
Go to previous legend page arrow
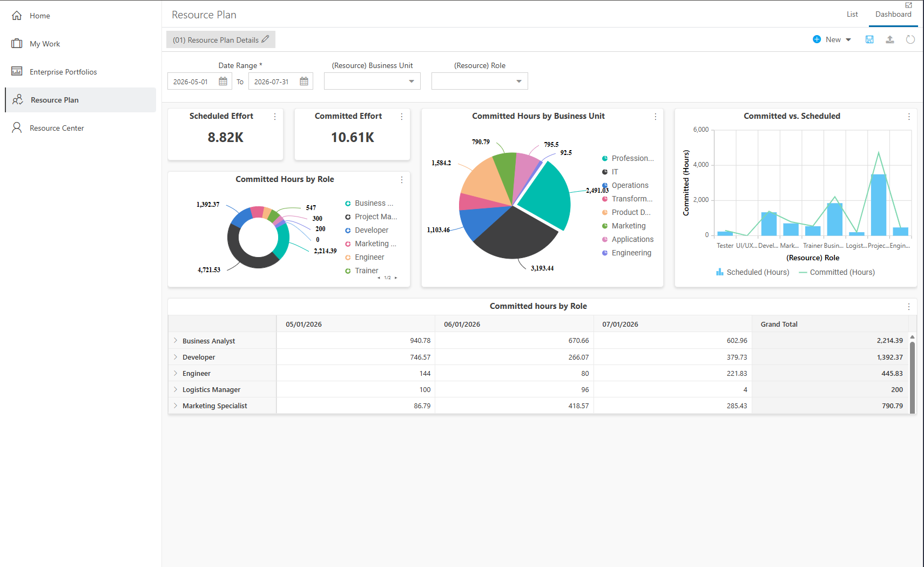tap(379, 278)
